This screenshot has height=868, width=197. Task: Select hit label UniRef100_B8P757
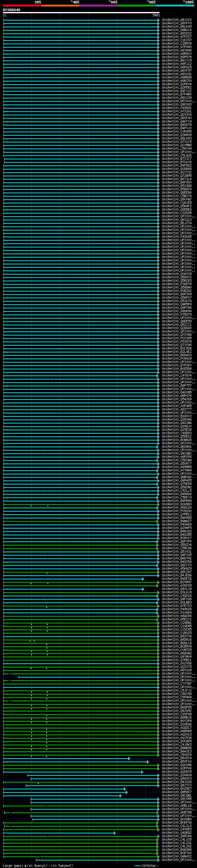pos(177,386)
